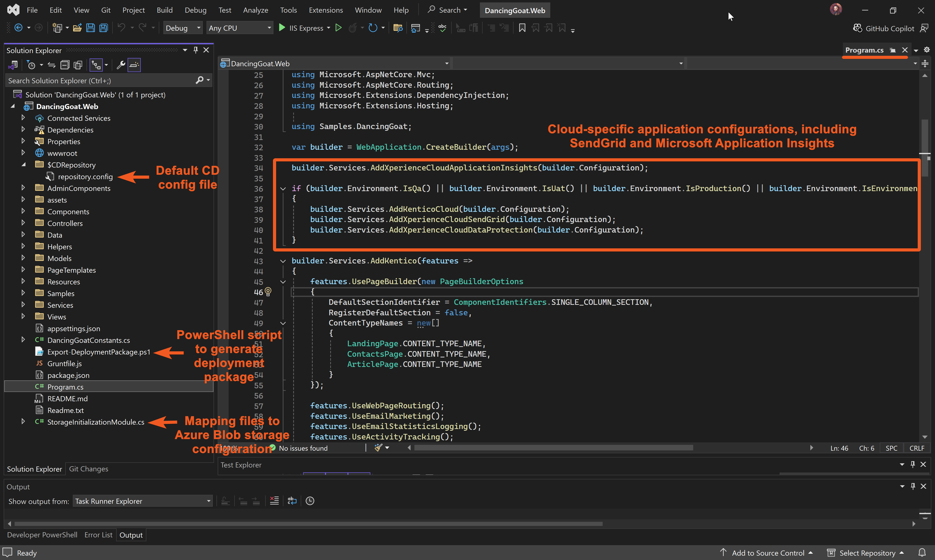Image resolution: width=935 pixels, height=560 pixels.
Task: Expand the Controllers folder node
Action: 23,223
